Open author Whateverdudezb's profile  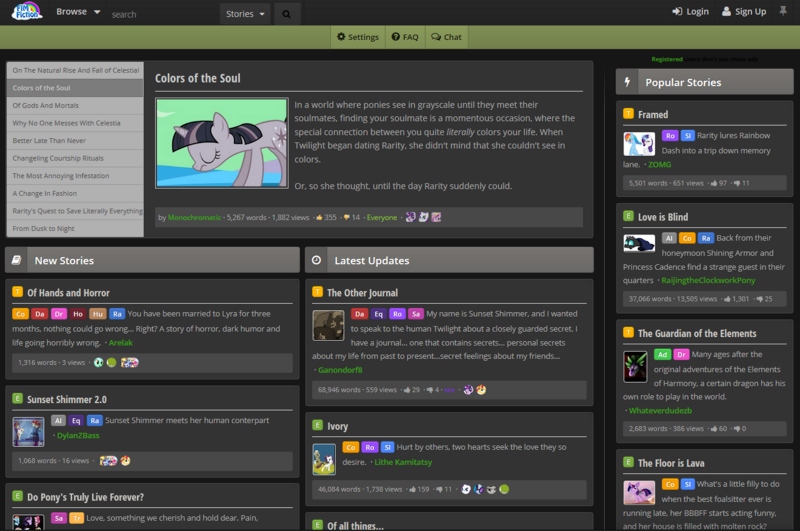(x=660, y=411)
